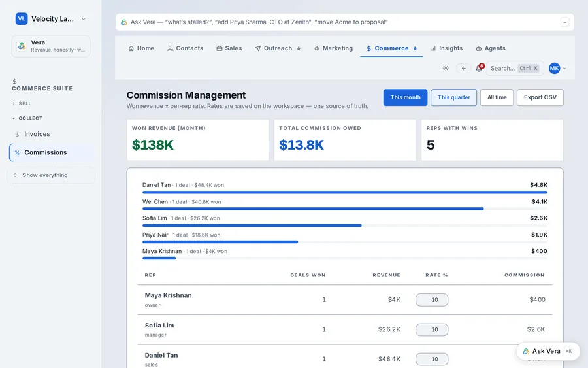Viewport: 588px width, 368px height.
Task: Focus the Ask Vera command input
Action: [344, 22]
